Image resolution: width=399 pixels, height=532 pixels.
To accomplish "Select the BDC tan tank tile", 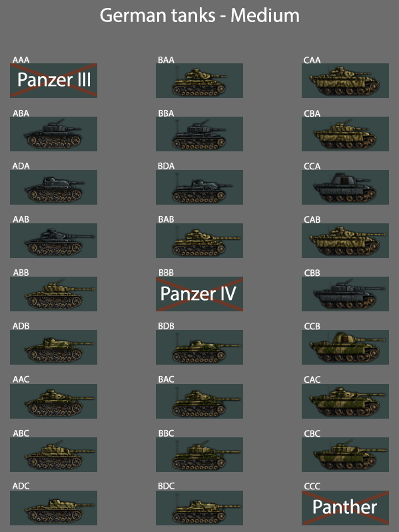I will tap(199, 507).
